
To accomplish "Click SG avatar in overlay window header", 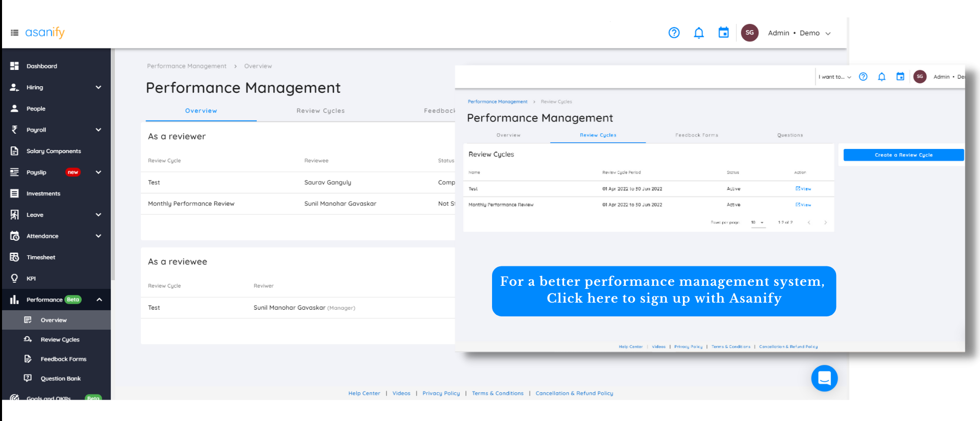I will click(920, 77).
